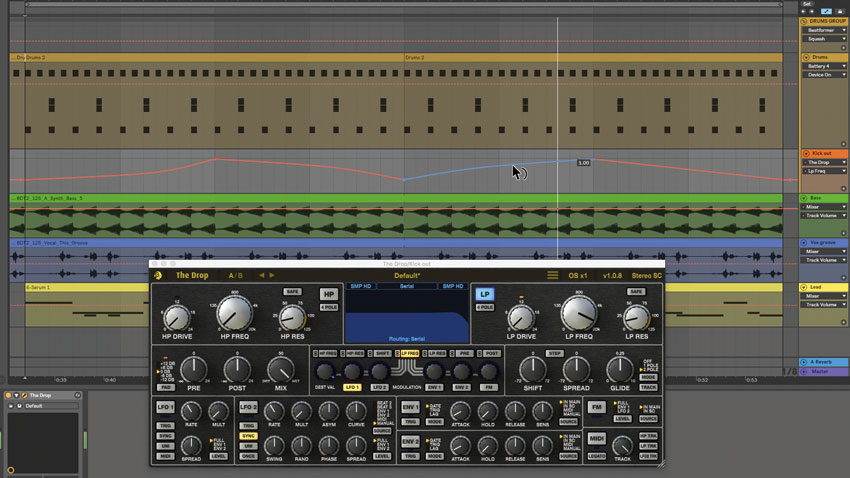850x478 pixels.
Task: Enable the ENV 2 section button
Action: coord(410,442)
